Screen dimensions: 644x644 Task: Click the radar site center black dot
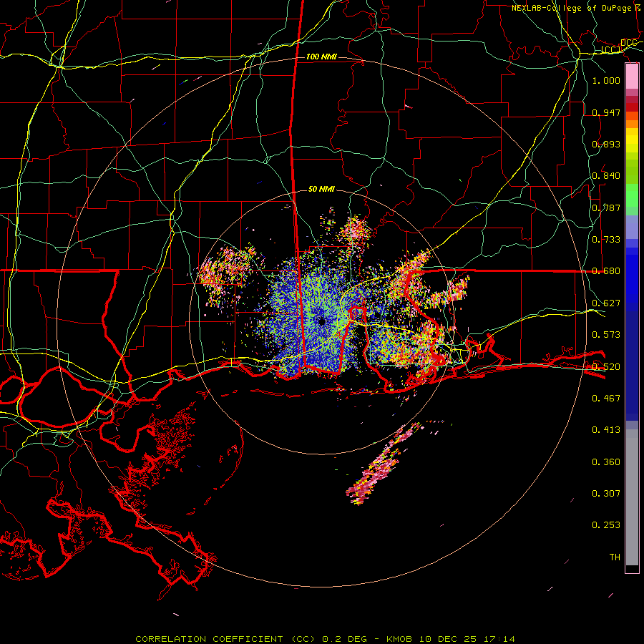pyautogui.click(x=321, y=321)
